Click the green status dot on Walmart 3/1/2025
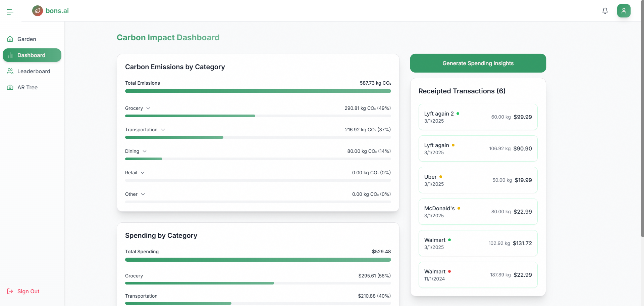 click(449, 240)
